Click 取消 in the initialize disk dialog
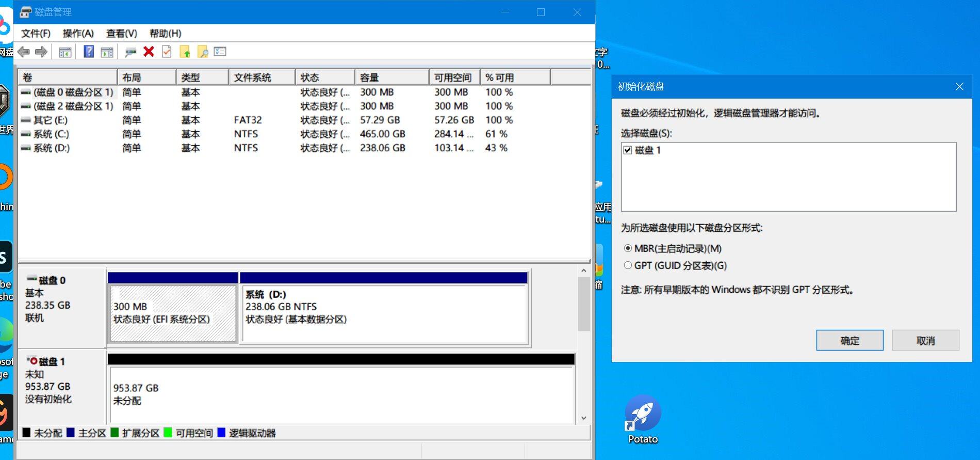The width and height of the screenshot is (980, 460). coord(925,341)
